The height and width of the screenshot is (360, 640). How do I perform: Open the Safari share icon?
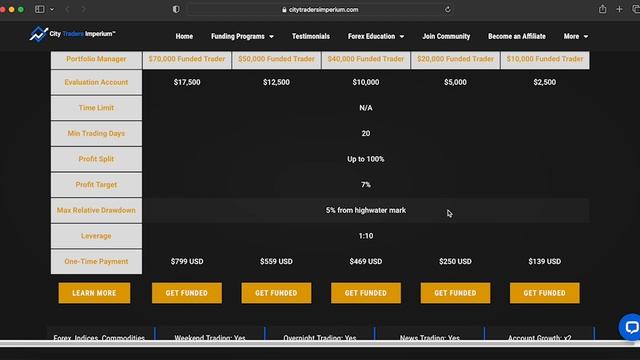point(602,9)
